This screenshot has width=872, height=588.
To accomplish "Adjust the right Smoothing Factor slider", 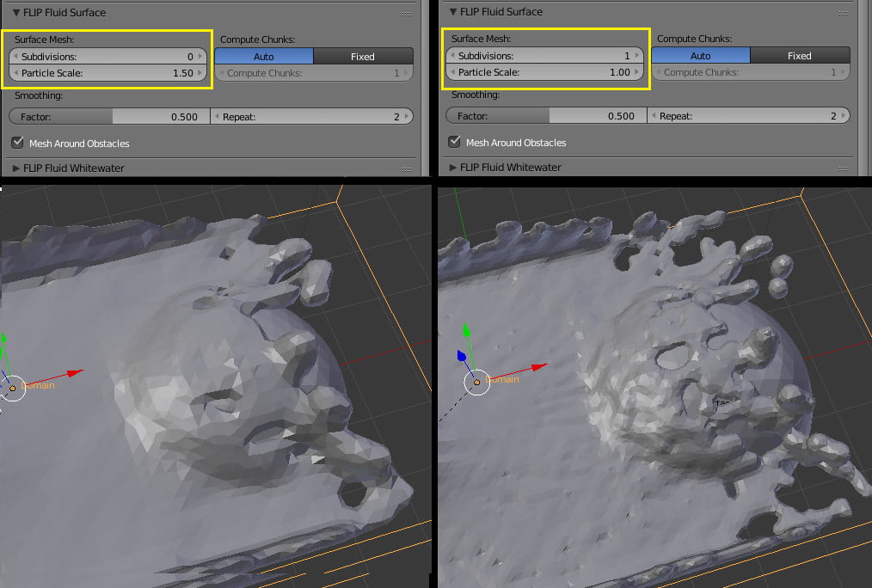I will coord(546,115).
